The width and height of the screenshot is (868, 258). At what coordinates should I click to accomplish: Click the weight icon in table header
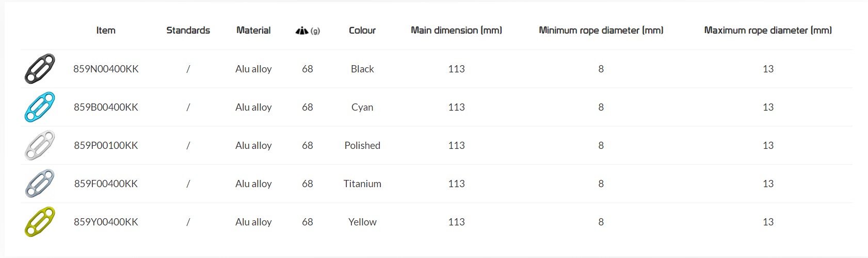pos(302,31)
